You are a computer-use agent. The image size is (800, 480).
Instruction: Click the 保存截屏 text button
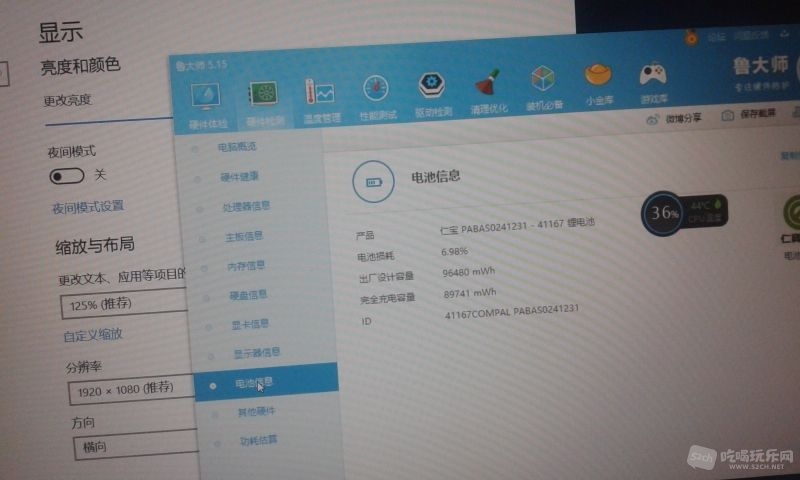pyautogui.click(x=758, y=114)
